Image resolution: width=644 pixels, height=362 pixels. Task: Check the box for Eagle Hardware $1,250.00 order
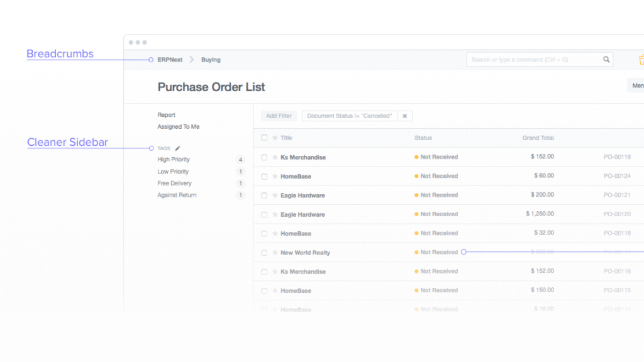[x=264, y=215]
